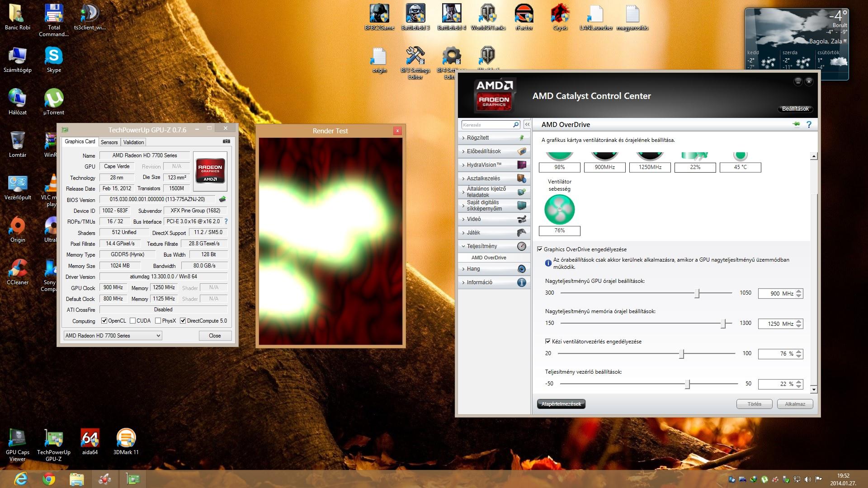
Task: Expand the Videó section
Action: 494,219
